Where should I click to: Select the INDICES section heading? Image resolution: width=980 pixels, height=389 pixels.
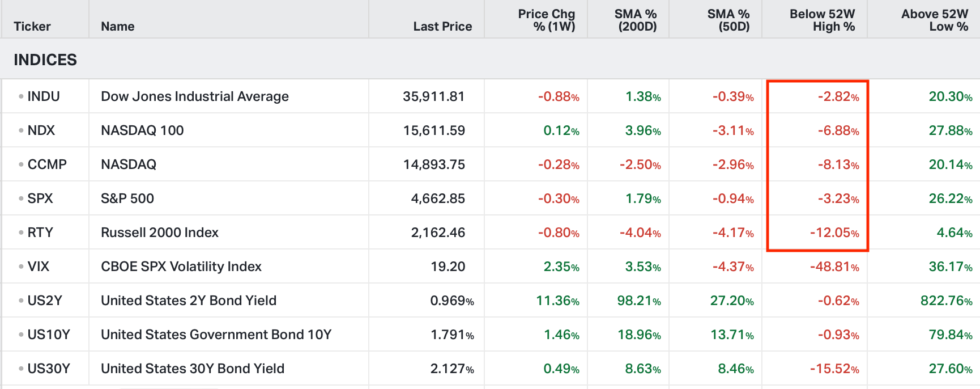45,60
